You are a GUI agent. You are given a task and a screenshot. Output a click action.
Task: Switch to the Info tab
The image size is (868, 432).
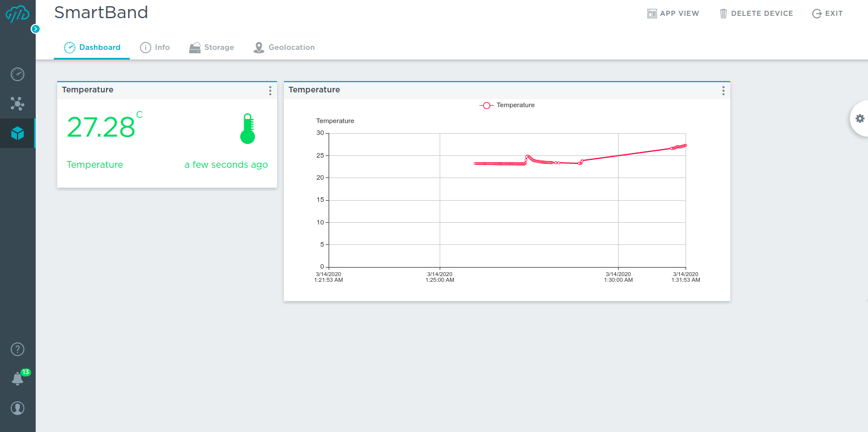pos(155,48)
